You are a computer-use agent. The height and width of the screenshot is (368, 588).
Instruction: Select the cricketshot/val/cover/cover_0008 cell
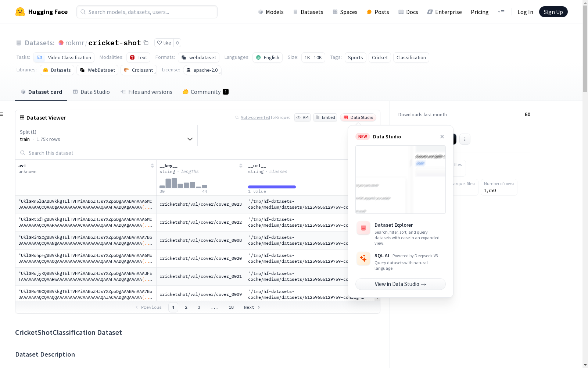click(201, 240)
